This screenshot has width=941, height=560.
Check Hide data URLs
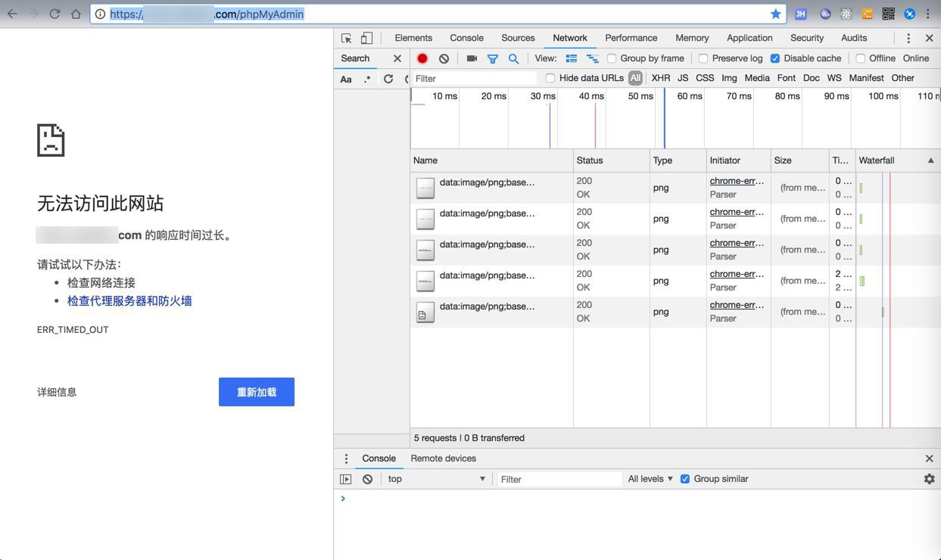[550, 78]
